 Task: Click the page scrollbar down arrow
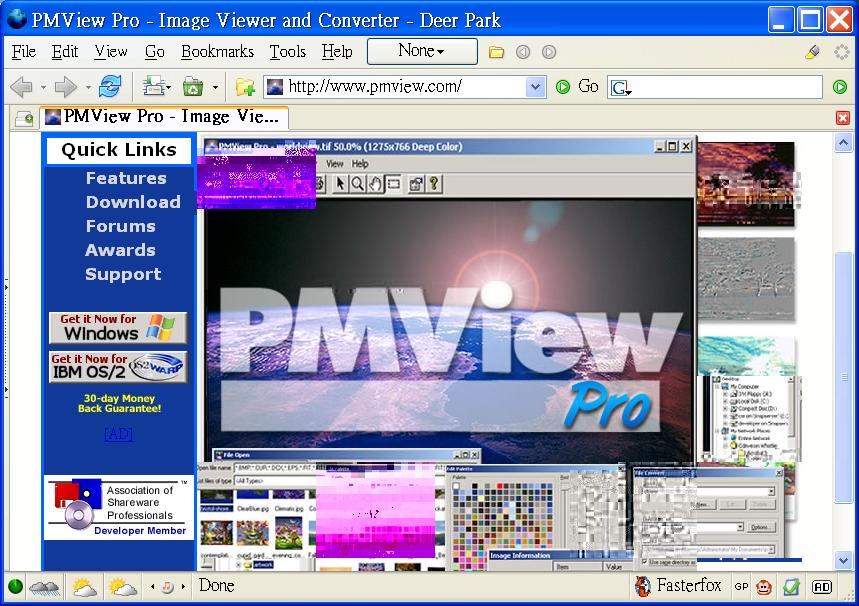[843, 561]
